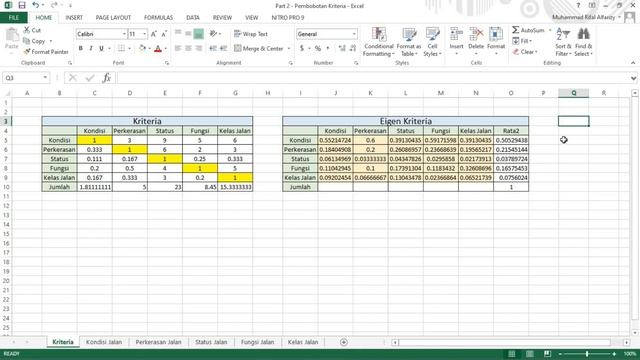Increase decimal places icon
The width and height of the screenshot is (640, 360).
pyautogui.click(x=342, y=48)
